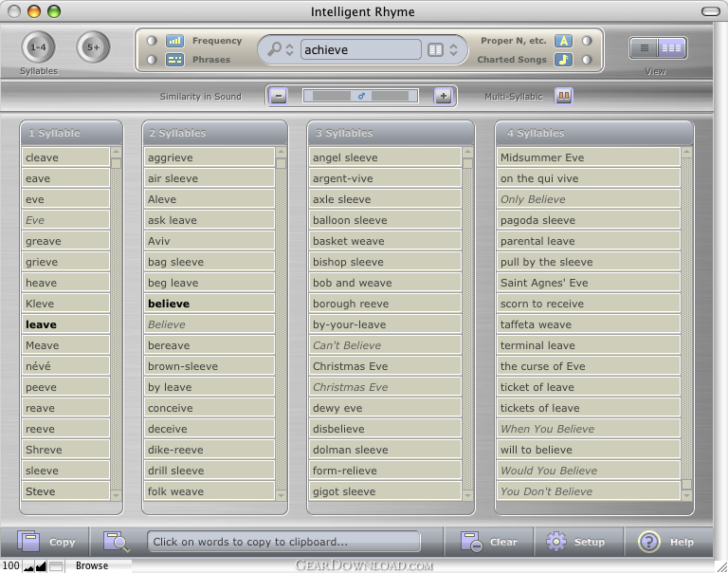Click the 3 Syllables column header
The width and height of the screenshot is (728, 573).
coord(391,133)
